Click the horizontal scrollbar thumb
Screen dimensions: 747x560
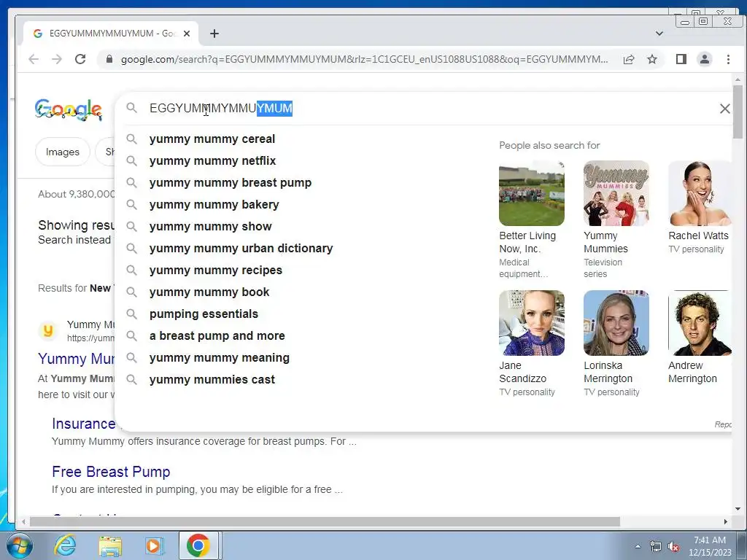(x=325, y=522)
